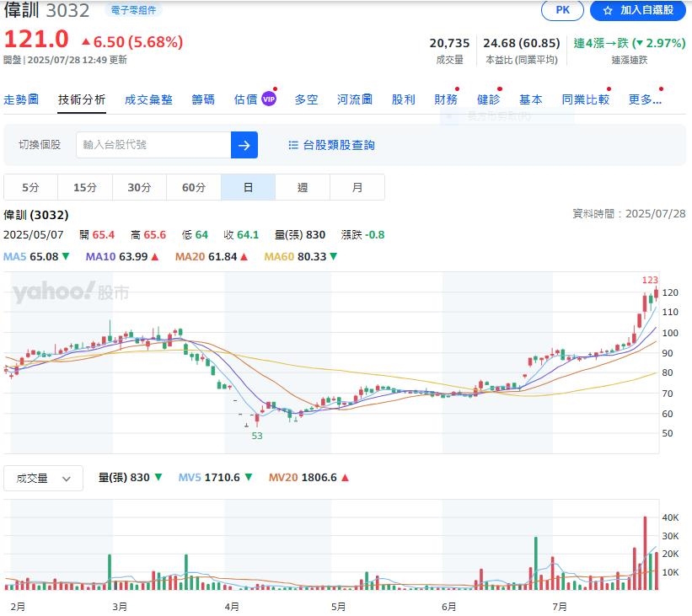Click the blue arrow submit icon for stock code
The image size is (692, 616).
(244, 145)
